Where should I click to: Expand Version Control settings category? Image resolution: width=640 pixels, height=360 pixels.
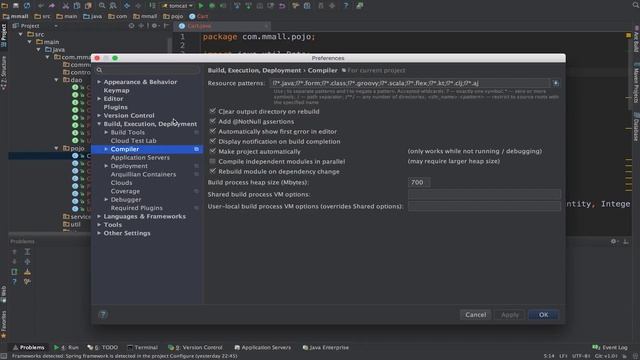99,115
